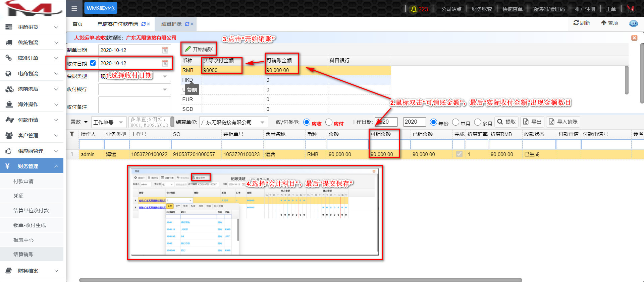This screenshot has height=282, width=644.
Task: Open calendar picker for 收付日期
Action: coord(165,63)
